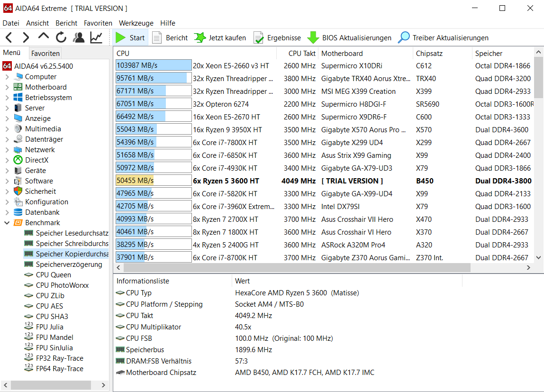Click Jetzt kaufen in the toolbar
544x392 pixels.
[x=220, y=37]
